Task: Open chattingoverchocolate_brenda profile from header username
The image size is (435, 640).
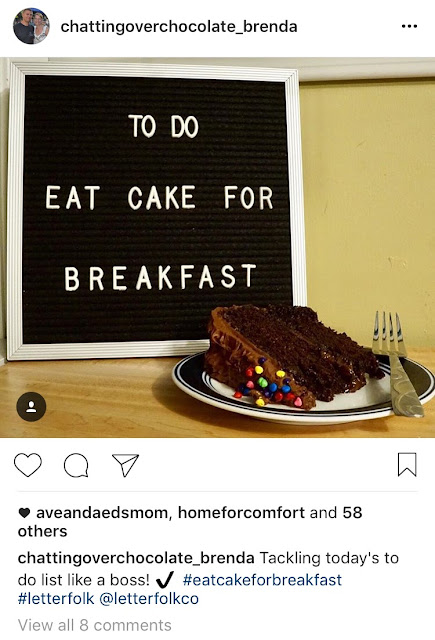Action: tap(179, 27)
